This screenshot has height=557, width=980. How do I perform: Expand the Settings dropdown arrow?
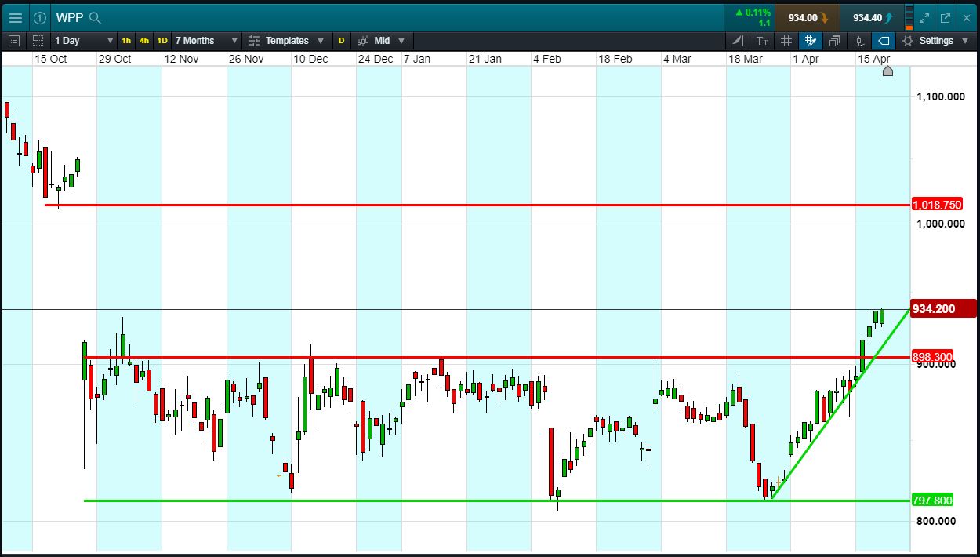(x=965, y=41)
